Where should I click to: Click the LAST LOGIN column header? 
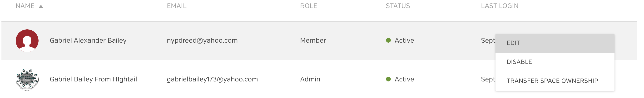tap(500, 6)
